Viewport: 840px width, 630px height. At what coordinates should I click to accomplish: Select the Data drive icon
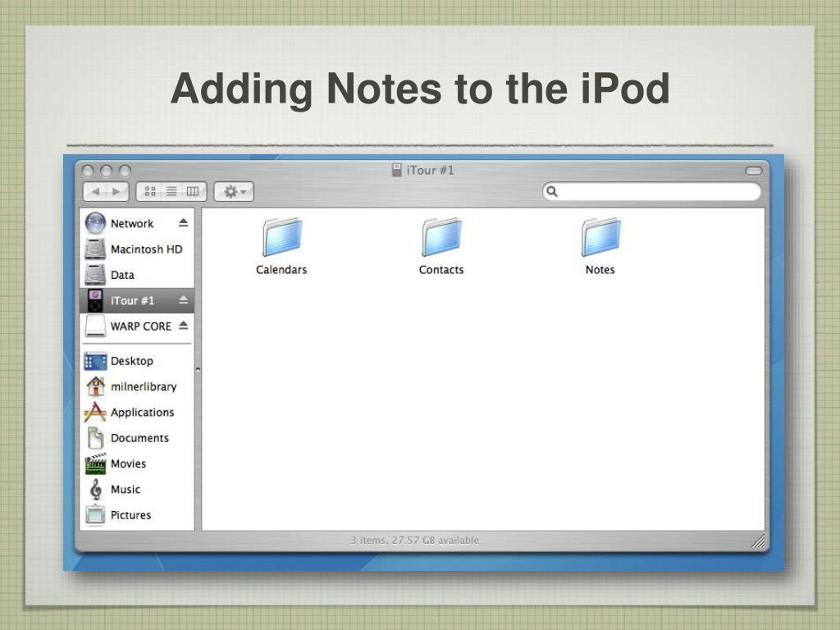click(95, 275)
